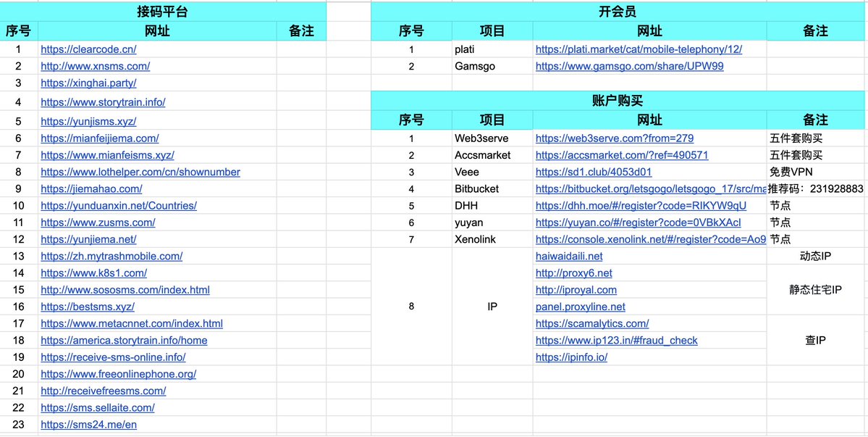This screenshot has height=437, width=868.
Task: Select the Xenolink project cell
Action: pyautogui.click(x=492, y=239)
